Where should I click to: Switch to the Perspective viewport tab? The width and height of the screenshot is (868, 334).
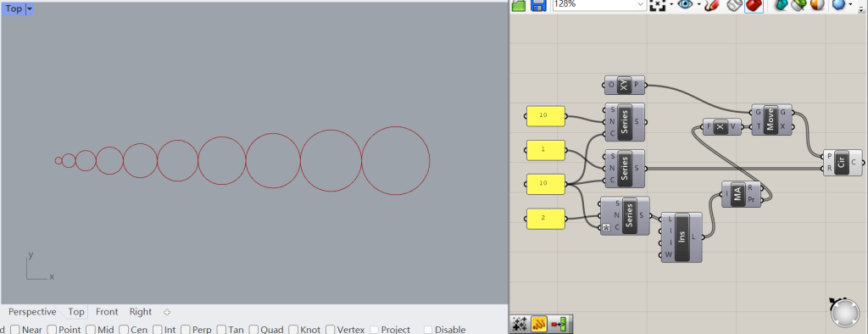(x=32, y=312)
